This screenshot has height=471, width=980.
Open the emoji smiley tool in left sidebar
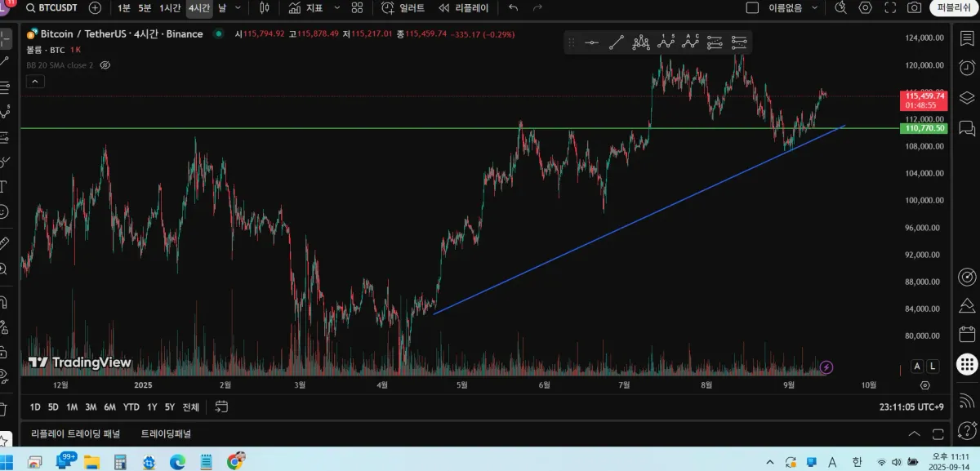tap(4, 211)
